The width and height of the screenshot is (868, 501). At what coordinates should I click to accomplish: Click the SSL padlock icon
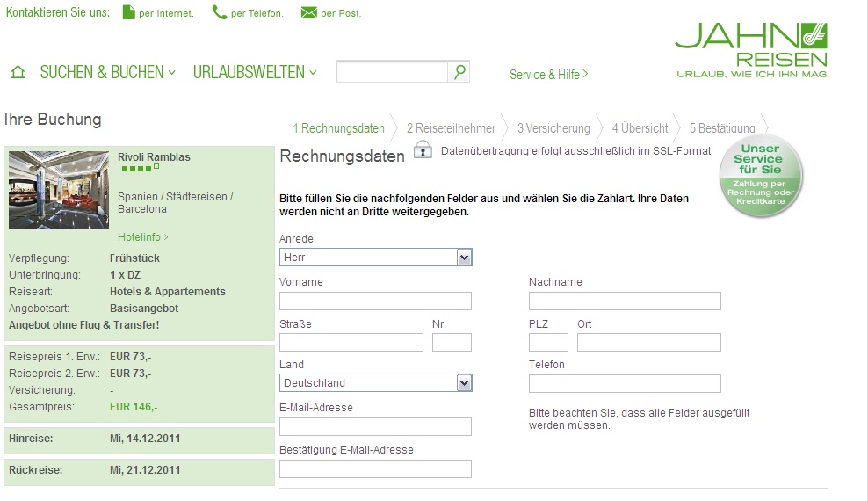click(423, 149)
